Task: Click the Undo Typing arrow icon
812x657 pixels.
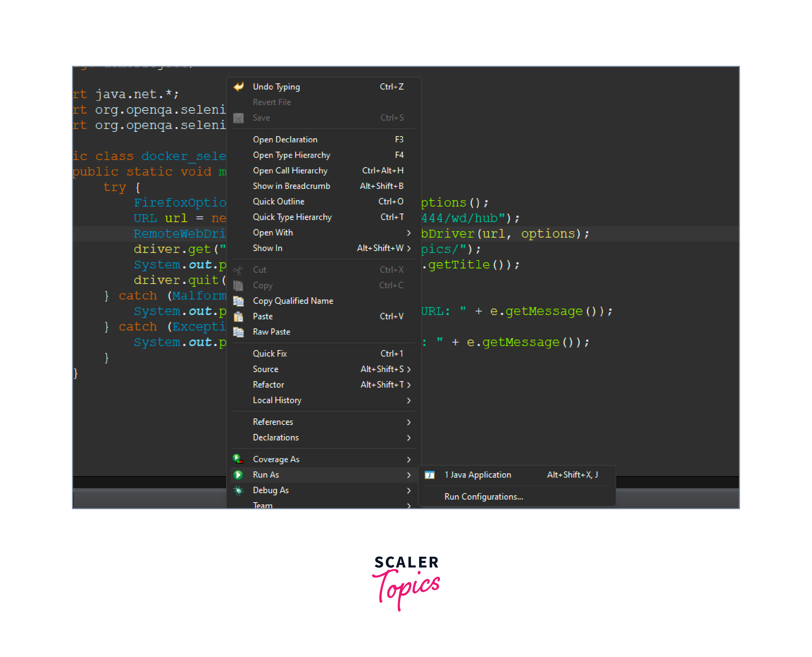Action: (x=238, y=87)
